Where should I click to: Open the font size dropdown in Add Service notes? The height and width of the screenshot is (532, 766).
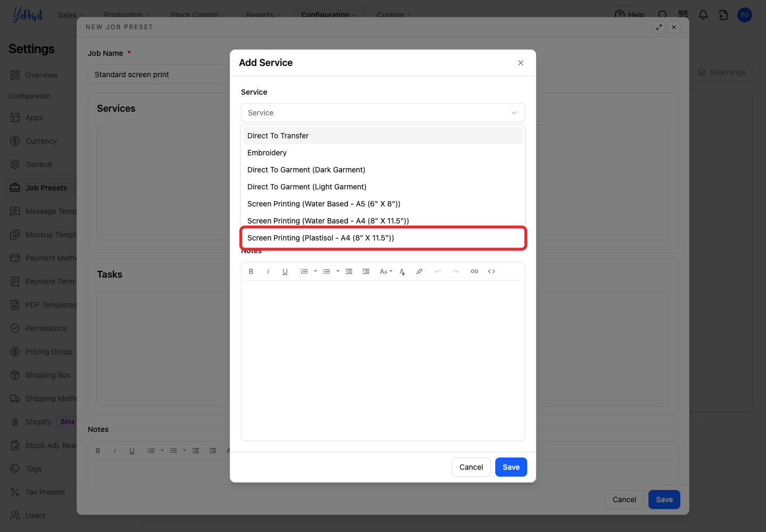pos(386,271)
